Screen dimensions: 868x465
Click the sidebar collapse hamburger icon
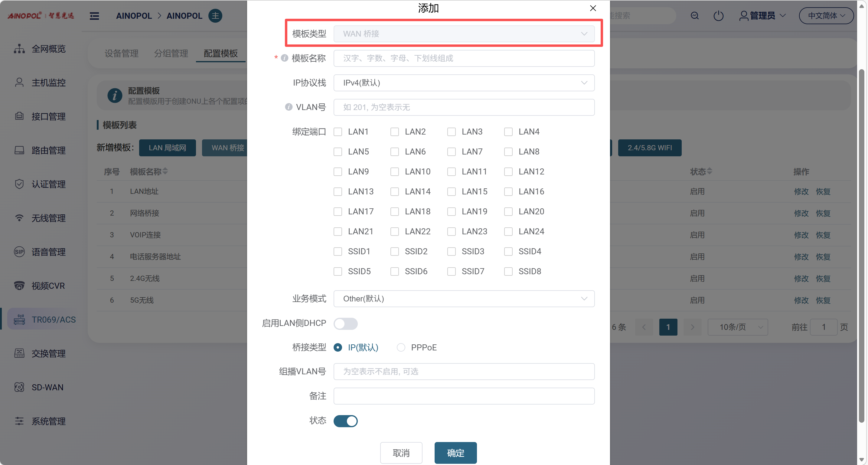pos(94,16)
